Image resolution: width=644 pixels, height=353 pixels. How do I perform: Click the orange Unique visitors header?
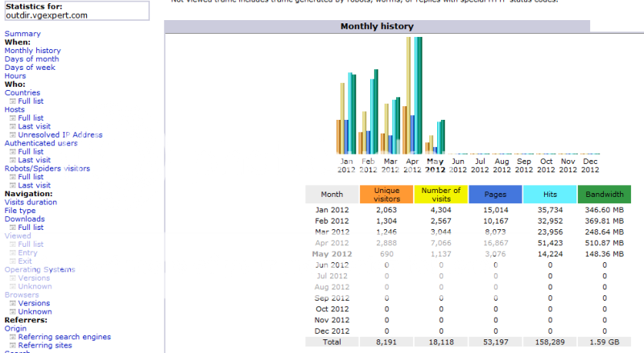pyautogui.click(x=386, y=194)
